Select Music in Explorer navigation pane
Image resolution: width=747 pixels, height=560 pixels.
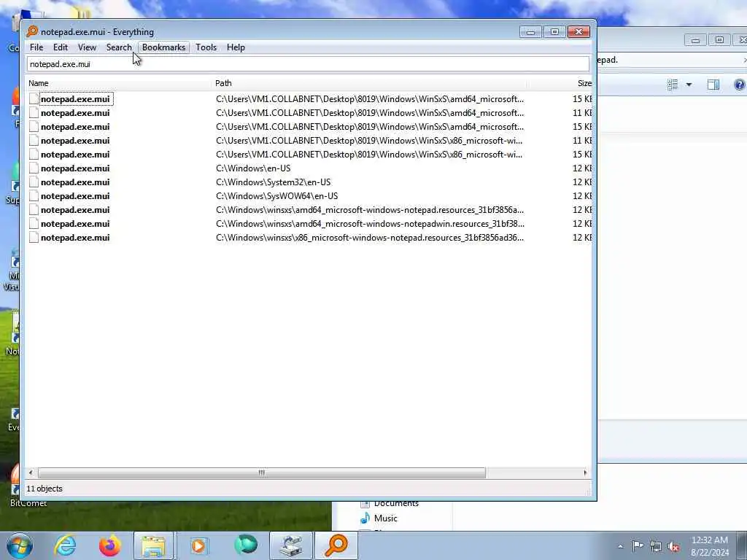[379, 518]
